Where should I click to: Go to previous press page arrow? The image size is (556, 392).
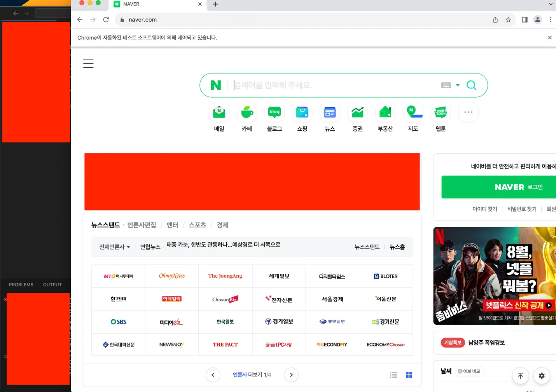pyautogui.click(x=213, y=375)
